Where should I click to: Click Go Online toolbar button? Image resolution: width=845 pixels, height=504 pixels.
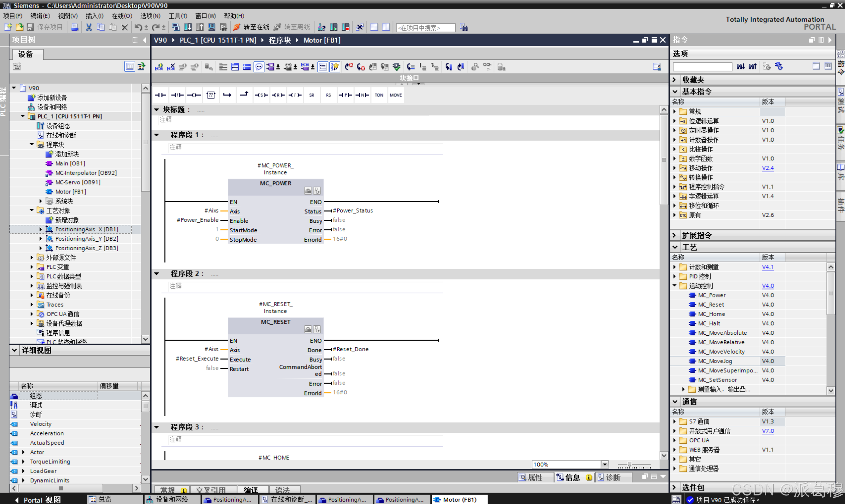pyautogui.click(x=252, y=27)
